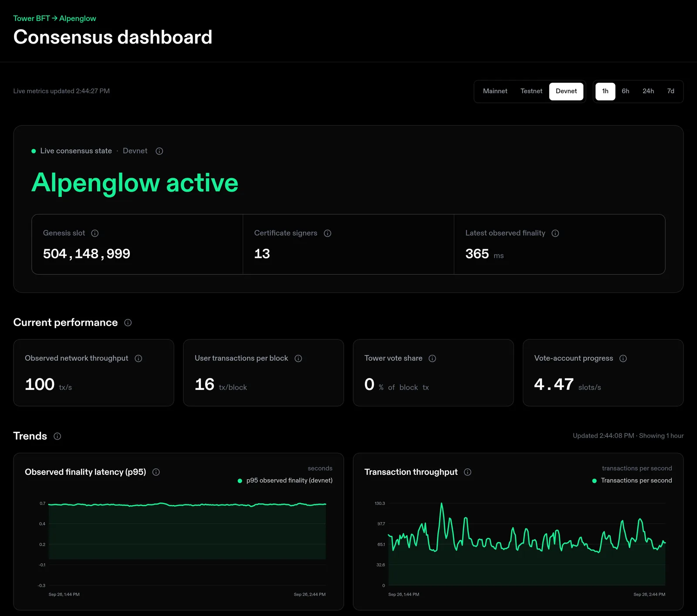Select the Devnet network tab
This screenshot has height=616, width=697.
click(x=566, y=91)
